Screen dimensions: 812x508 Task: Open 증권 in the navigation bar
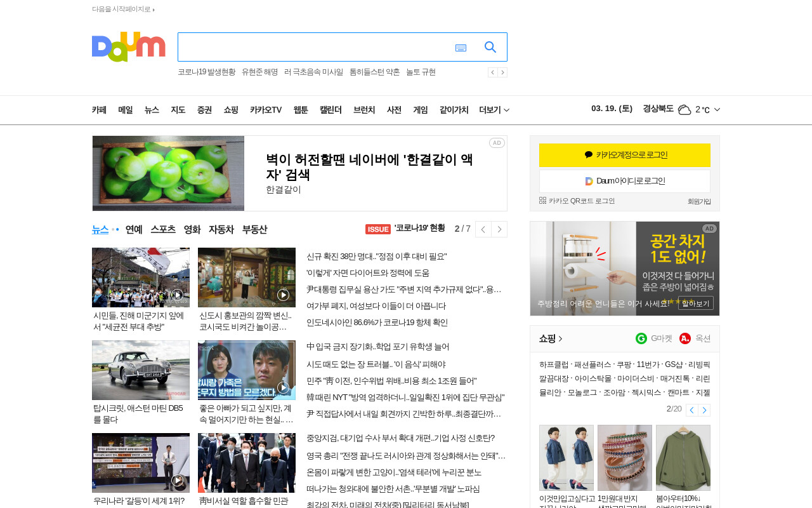click(x=204, y=110)
